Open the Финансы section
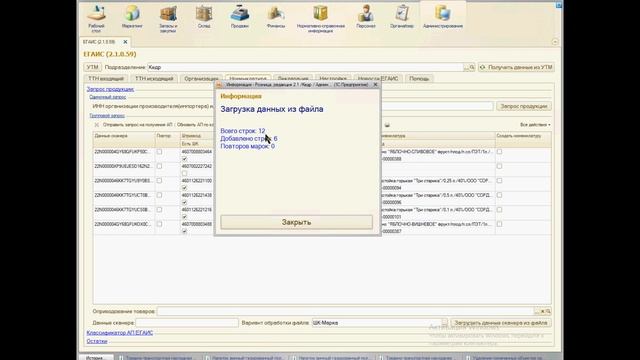640x360 pixels. [x=276, y=17]
